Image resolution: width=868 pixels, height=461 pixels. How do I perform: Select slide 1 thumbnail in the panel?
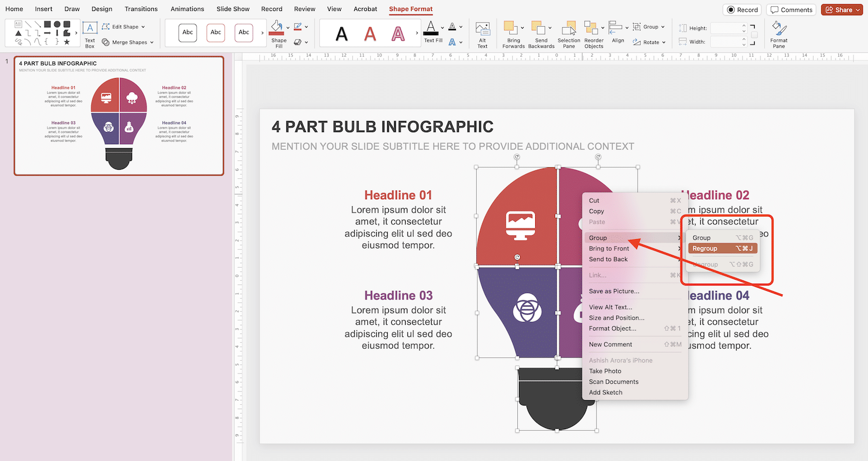click(x=119, y=116)
